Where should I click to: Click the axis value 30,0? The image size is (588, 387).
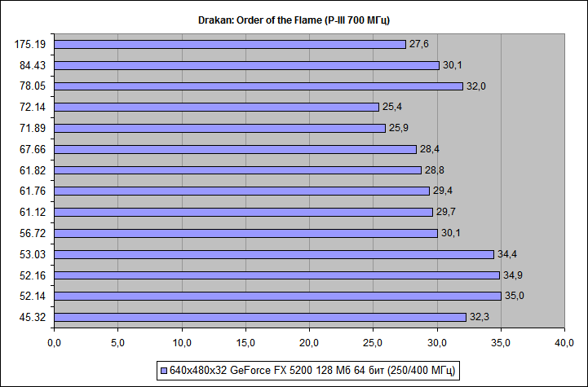[x=437, y=343]
